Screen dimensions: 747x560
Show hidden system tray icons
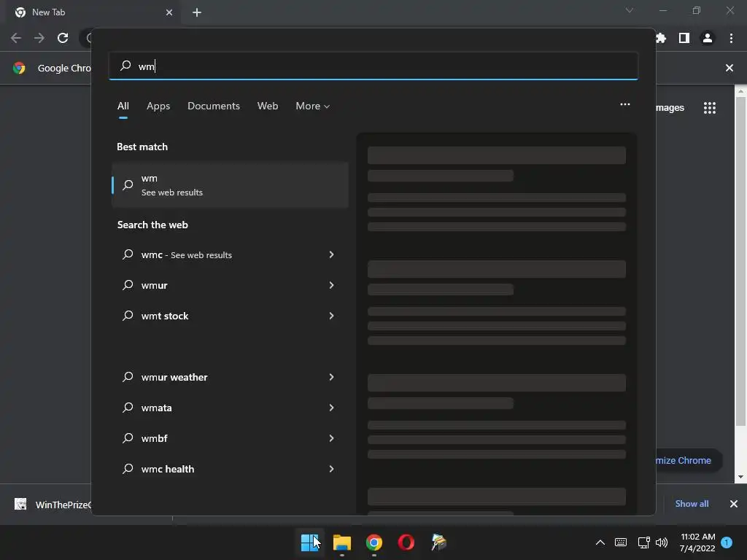tap(600, 542)
